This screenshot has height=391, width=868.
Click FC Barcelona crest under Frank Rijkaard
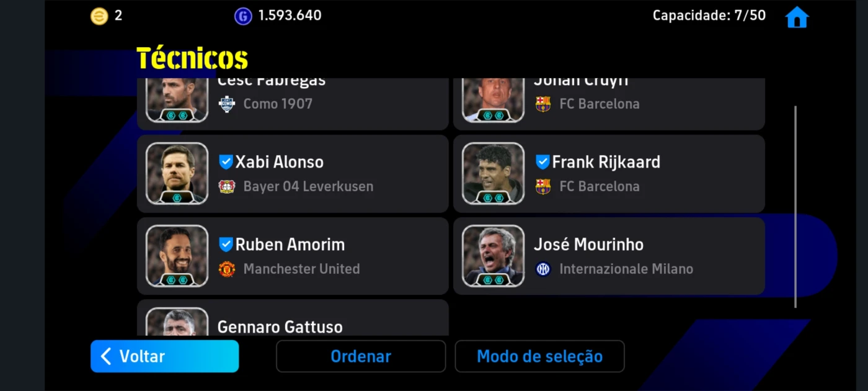[x=543, y=186]
